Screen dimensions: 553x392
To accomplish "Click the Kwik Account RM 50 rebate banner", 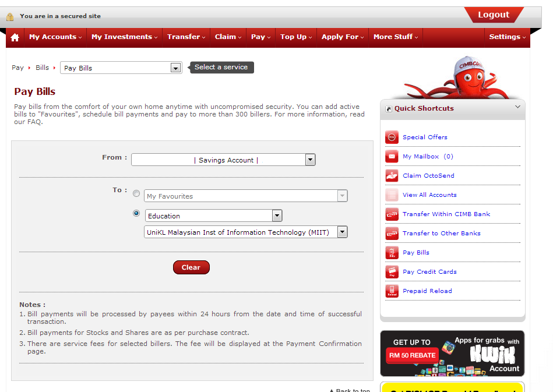I will coord(453,354).
